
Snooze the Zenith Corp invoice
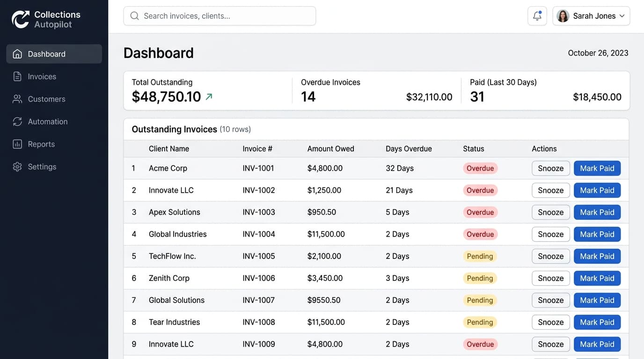tap(551, 278)
